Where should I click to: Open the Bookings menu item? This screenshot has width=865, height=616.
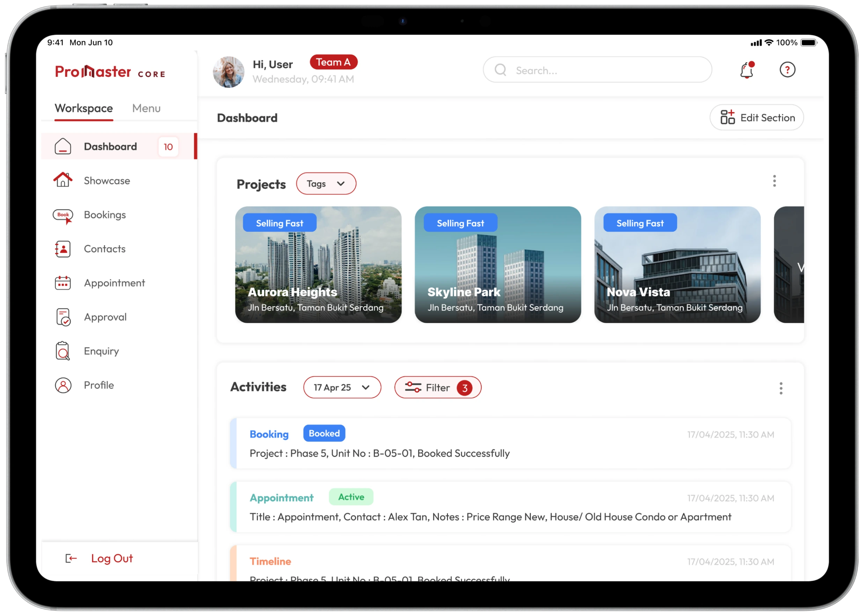(119, 215)
